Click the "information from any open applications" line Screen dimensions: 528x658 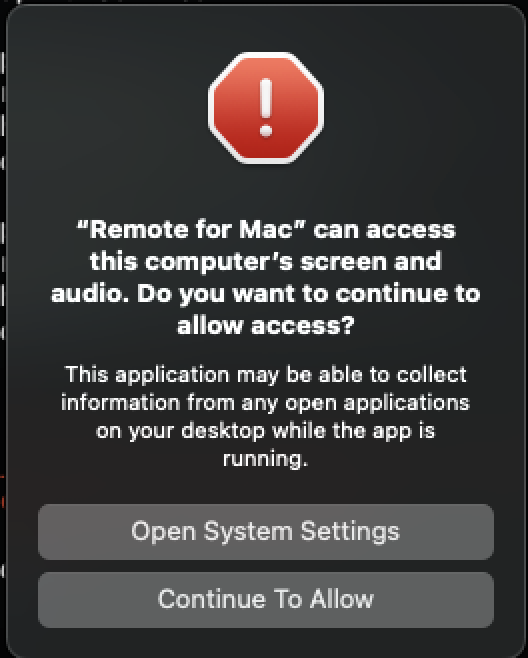(x=266, y=403)
